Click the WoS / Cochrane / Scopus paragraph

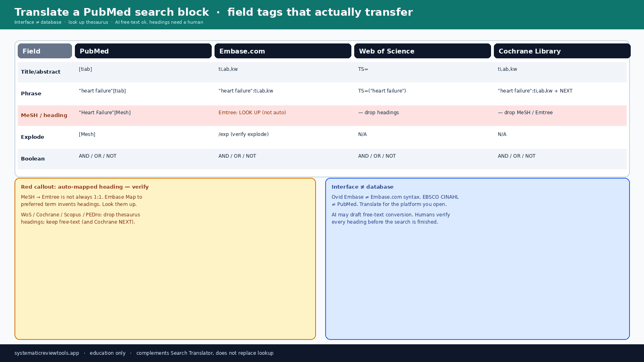80,218
